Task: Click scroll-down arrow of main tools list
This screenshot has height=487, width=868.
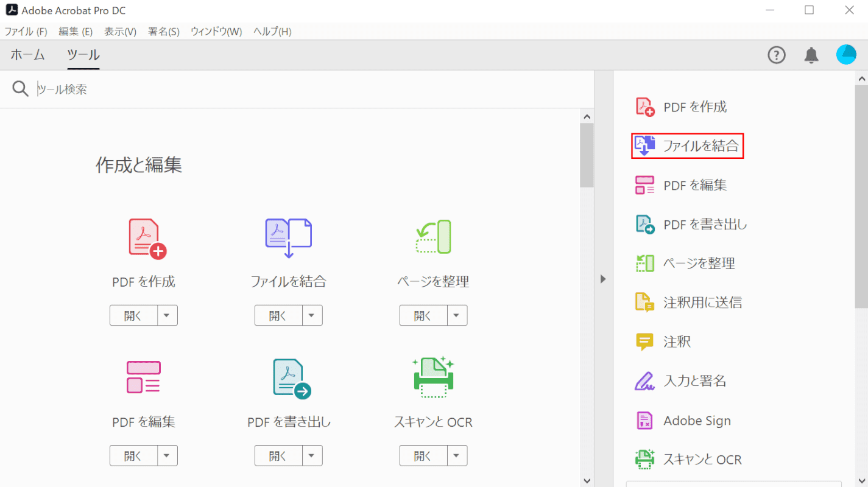Action: coord(587,480)
